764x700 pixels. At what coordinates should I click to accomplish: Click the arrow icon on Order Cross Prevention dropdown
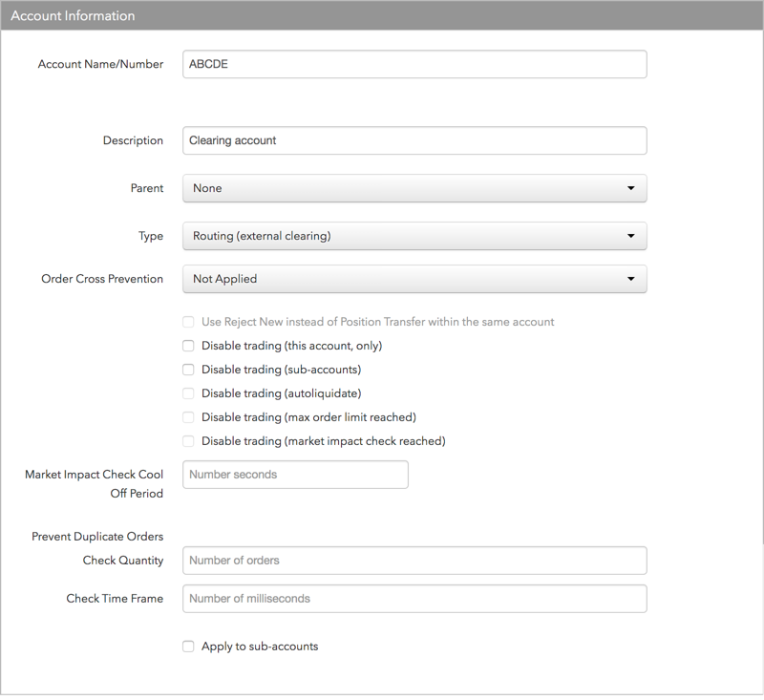point(631,279)
